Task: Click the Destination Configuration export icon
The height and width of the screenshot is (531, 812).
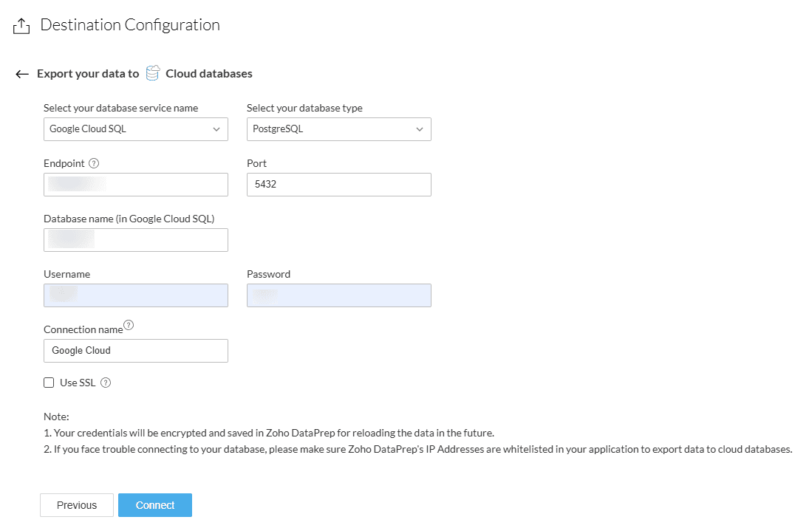Action: pos(21,26)
